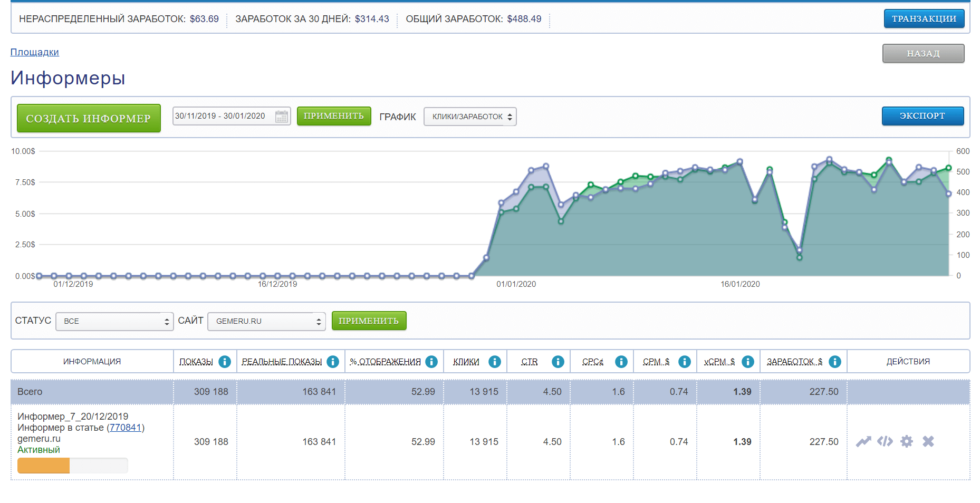Screen dimensions: 980x503
Task: Click the Создать информер button
Action: 89,118
